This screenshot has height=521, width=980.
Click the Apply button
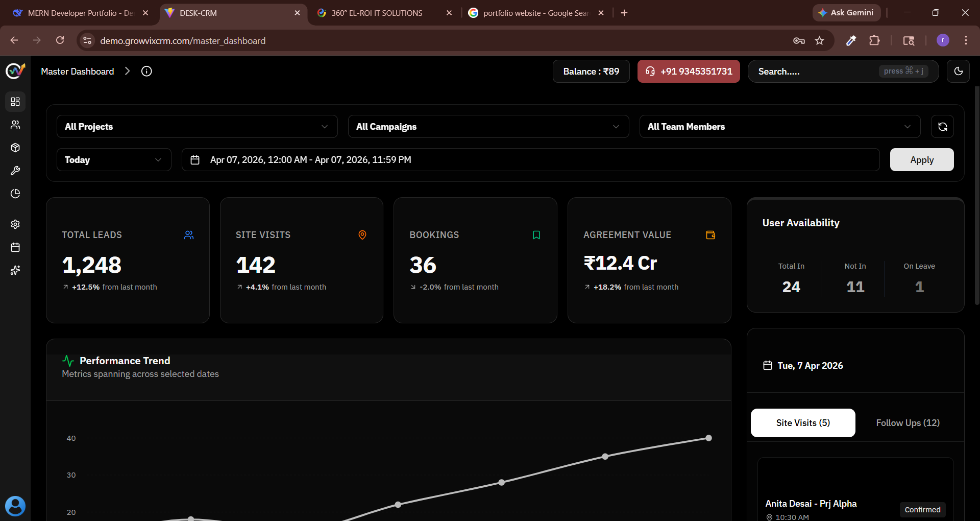tap(922, 160)
